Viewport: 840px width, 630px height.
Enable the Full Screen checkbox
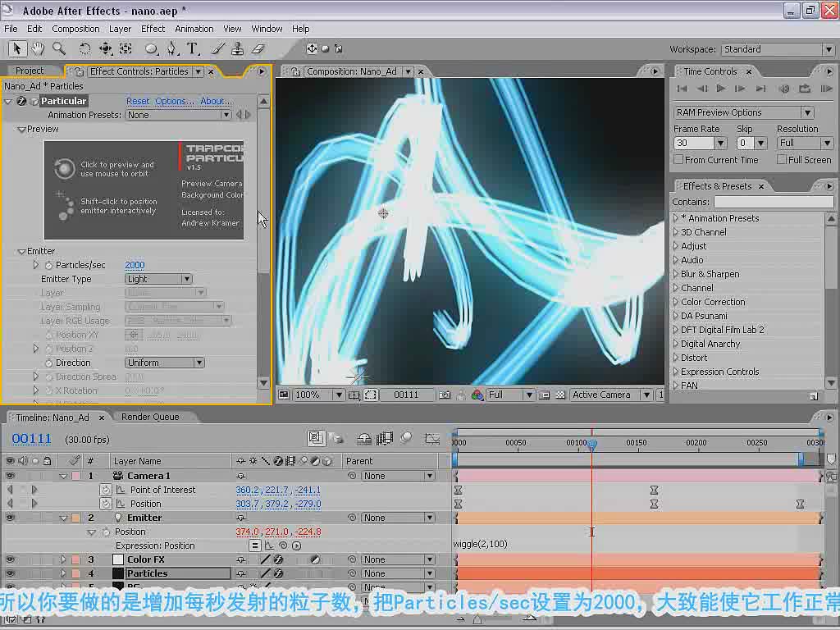point(782,160)
